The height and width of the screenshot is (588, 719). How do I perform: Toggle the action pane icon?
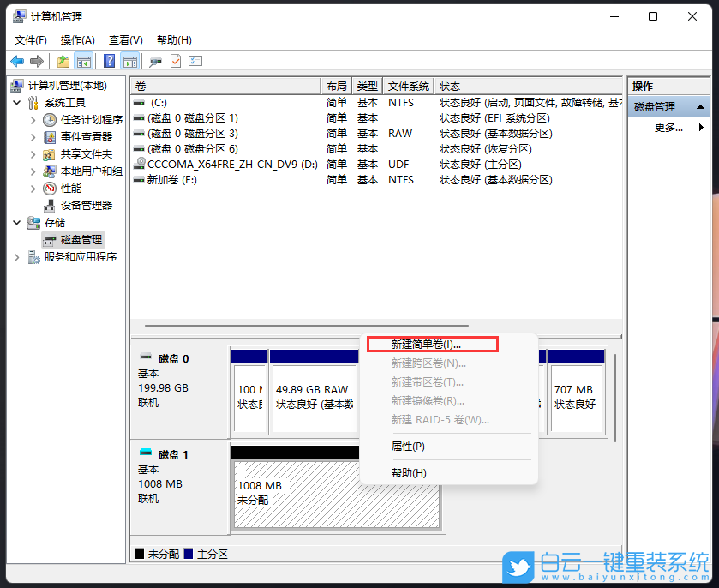(129, 61)
